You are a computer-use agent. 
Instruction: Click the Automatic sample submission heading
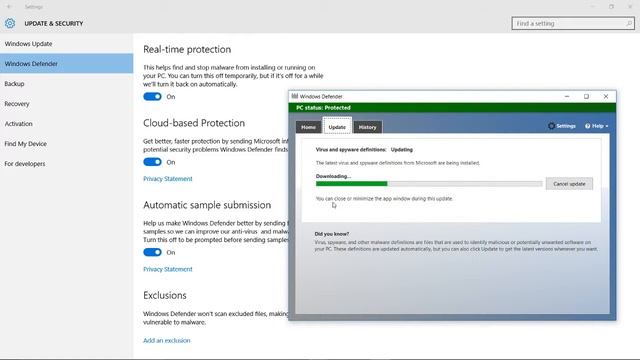pos(207,205)
